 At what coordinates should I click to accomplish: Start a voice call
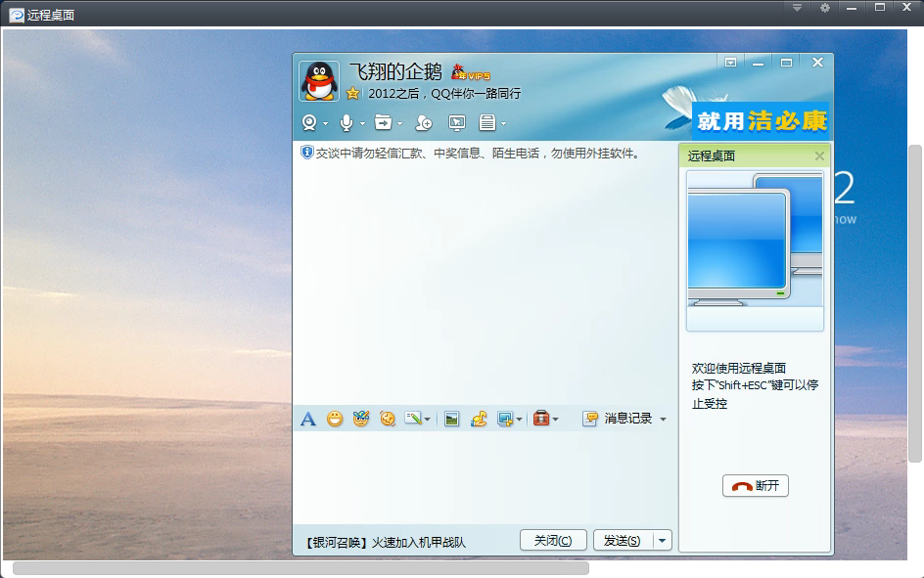coord(347,123)
